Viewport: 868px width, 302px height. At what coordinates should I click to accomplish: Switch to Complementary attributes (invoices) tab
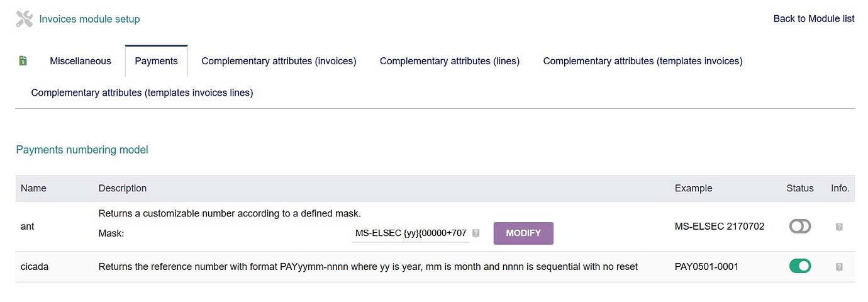(x=279, y=61)
